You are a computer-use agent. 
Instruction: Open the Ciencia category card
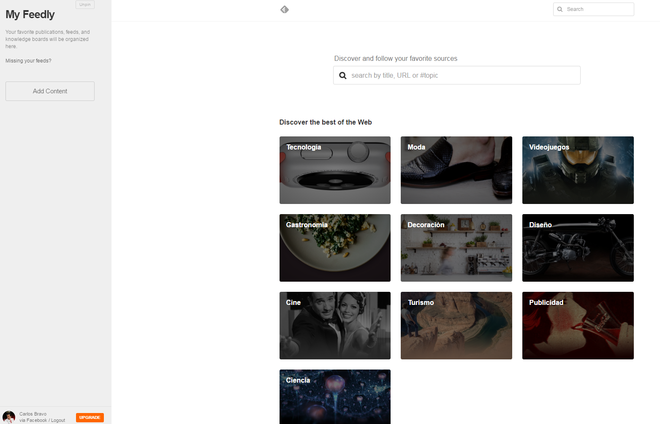pos(335,397)
